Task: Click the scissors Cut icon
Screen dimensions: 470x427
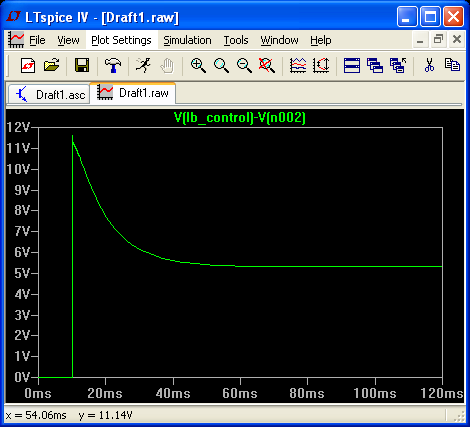Action: tap(429, 65)
